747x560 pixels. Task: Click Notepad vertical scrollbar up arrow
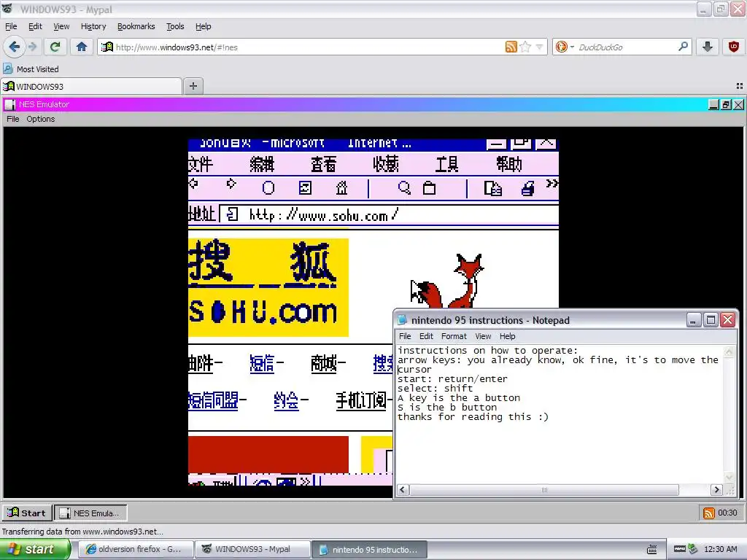pos(729,352)
